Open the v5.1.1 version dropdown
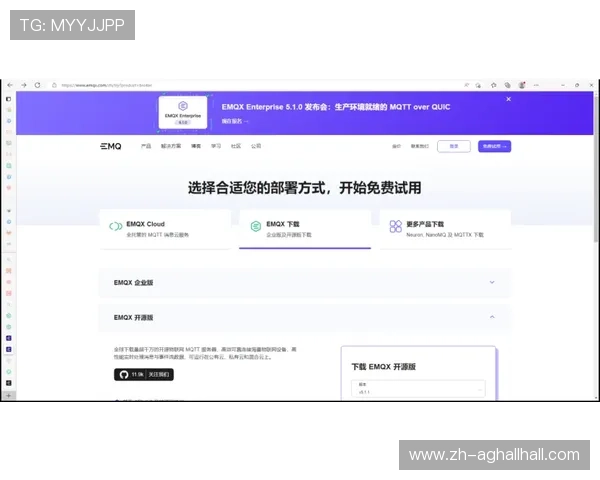 point(418,388)
